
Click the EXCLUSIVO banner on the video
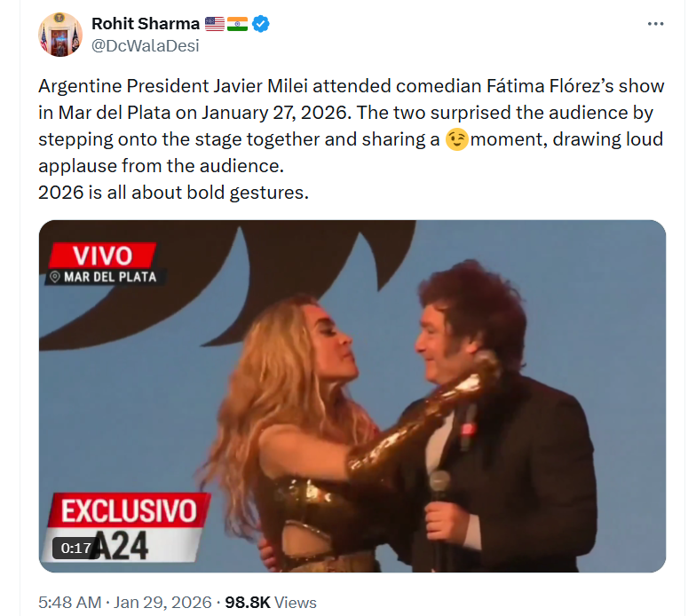[128, 510]
